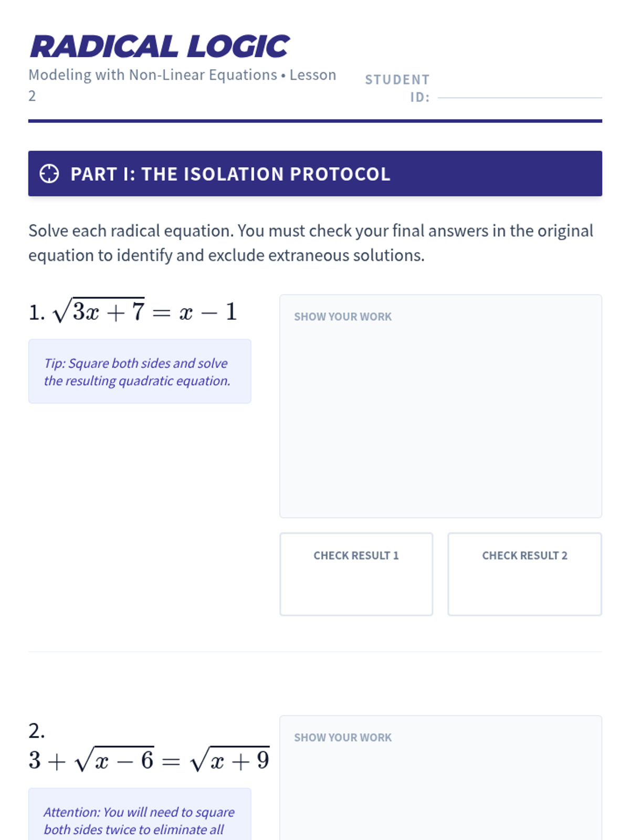Screen dimensions: 630x840
Task: Click the Part I Isolation Protocol heading text
Action: pyautogui.click(x=230, y=174)
